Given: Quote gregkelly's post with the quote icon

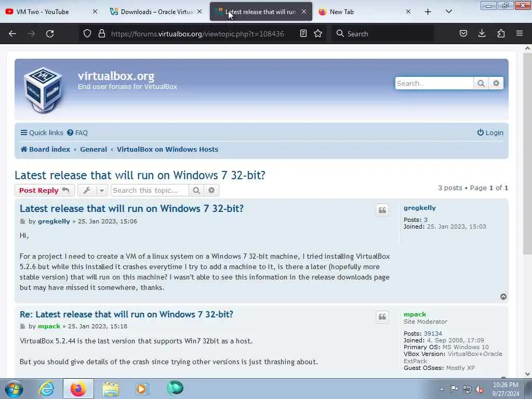Looking at the screenshot, I should 382,210.
